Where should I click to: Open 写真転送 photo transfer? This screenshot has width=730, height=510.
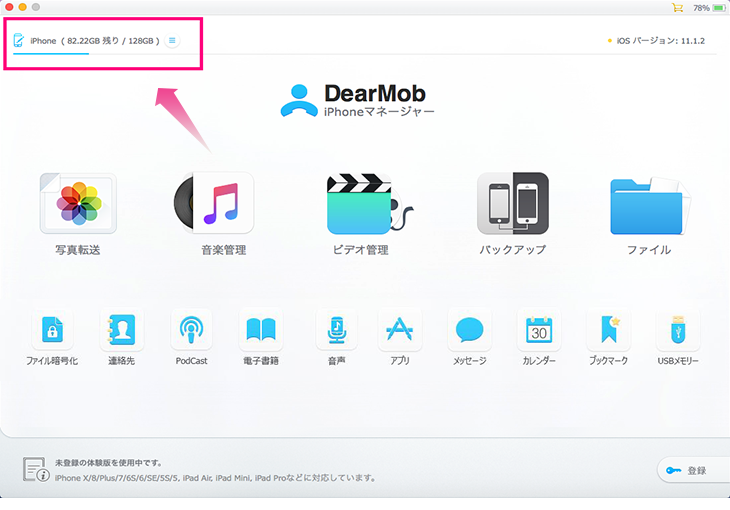pyautogui.click(x=78, y=204)
